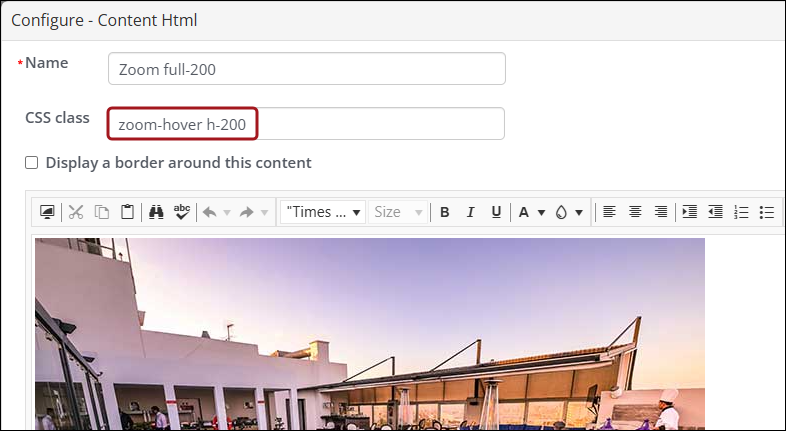This screenshot has height=431, width=786.
Task: Toggle italic formatting
Action: click(470, 212)
